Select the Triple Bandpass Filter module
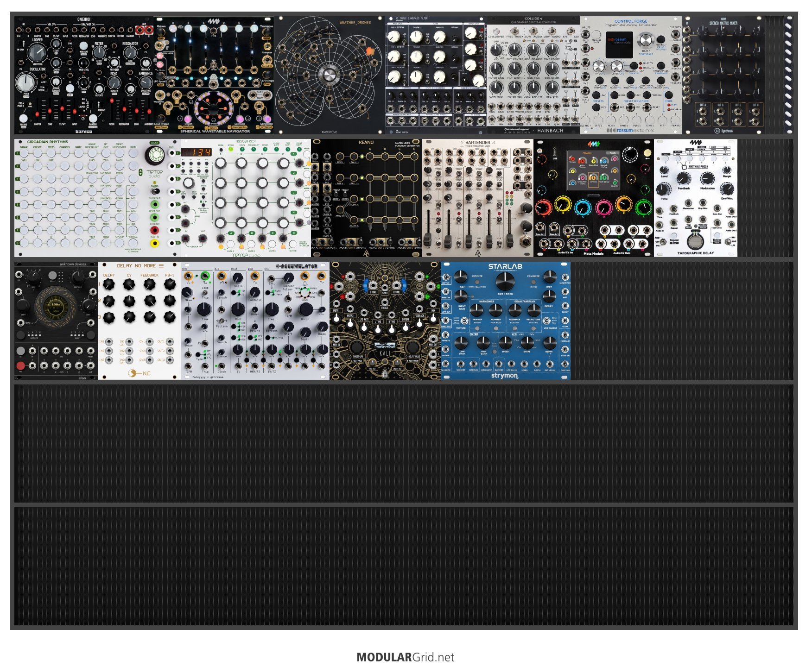The width and height of the screenshot is (812, 667). pyautogui.click(x=436, y=76)
